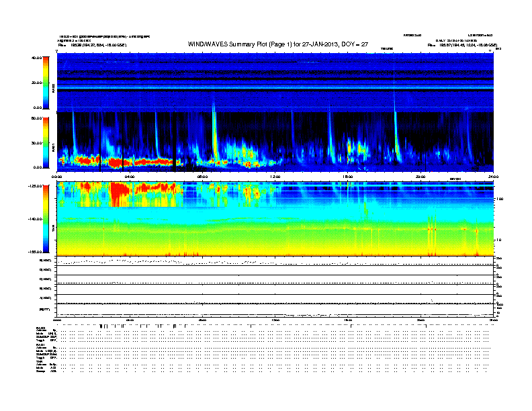Screen dimensions: 532x411
Task: Click the 00:00 time label under the RAD1 spectrogram
Action: click(x=56, y=177)
